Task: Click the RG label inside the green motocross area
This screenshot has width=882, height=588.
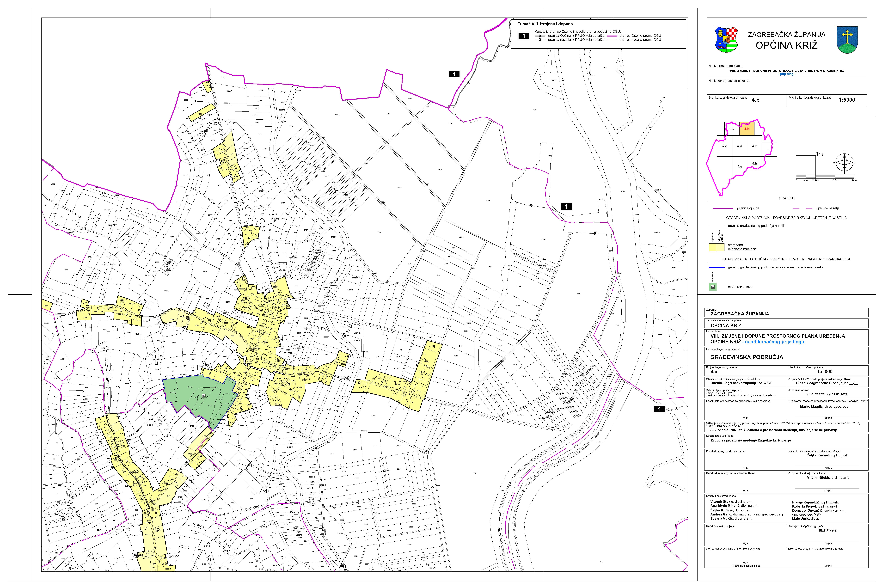Action: (204, 396)
